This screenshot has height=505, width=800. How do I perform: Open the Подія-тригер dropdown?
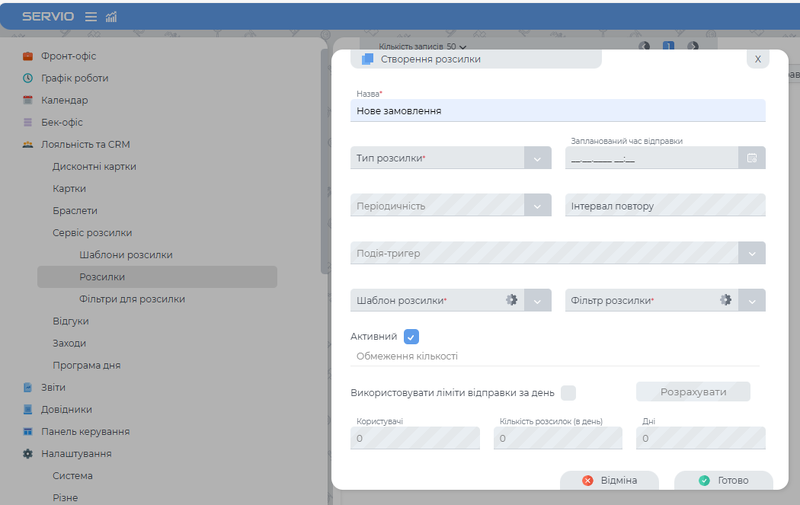[752, 253]
